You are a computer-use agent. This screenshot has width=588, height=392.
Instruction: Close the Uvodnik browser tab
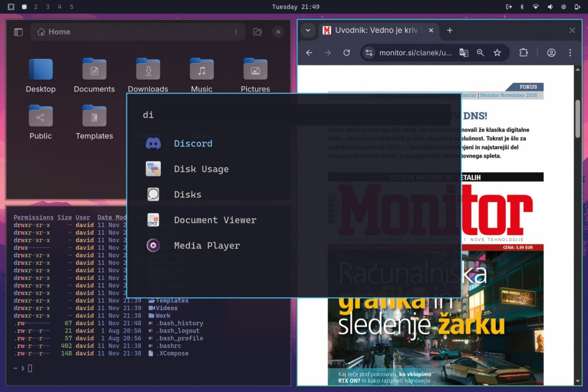(x=431, y=30)
